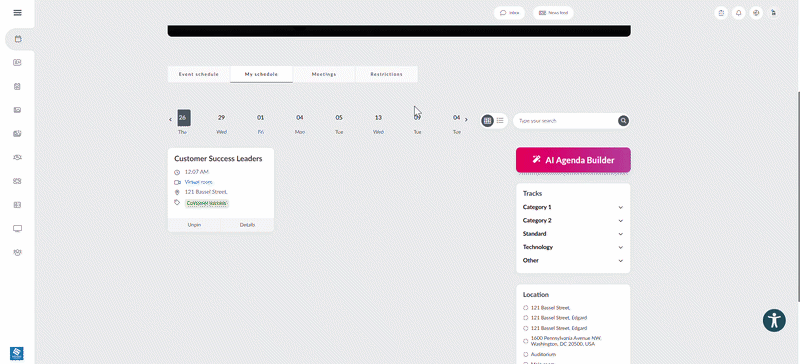Open the handshake networking icon in the sidebar
This screenshot has height=364, width=800.
point(17,157)
